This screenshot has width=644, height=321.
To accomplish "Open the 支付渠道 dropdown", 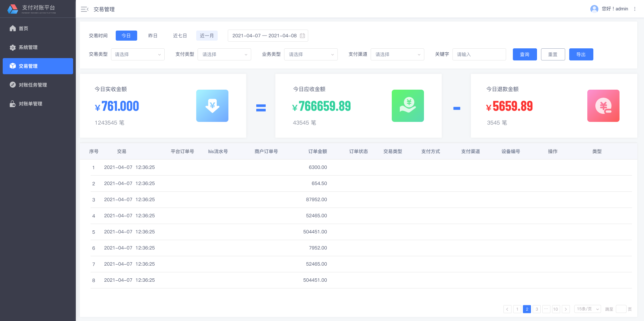I will tap(397, 54).
